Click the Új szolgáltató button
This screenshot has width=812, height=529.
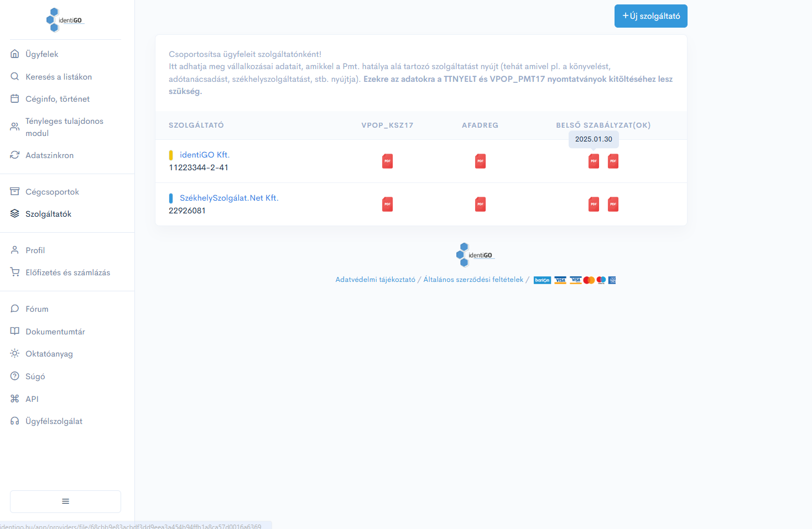650,16
